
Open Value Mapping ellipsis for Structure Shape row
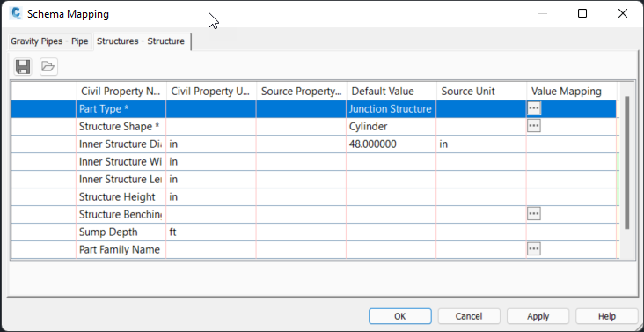click(533, 126)
